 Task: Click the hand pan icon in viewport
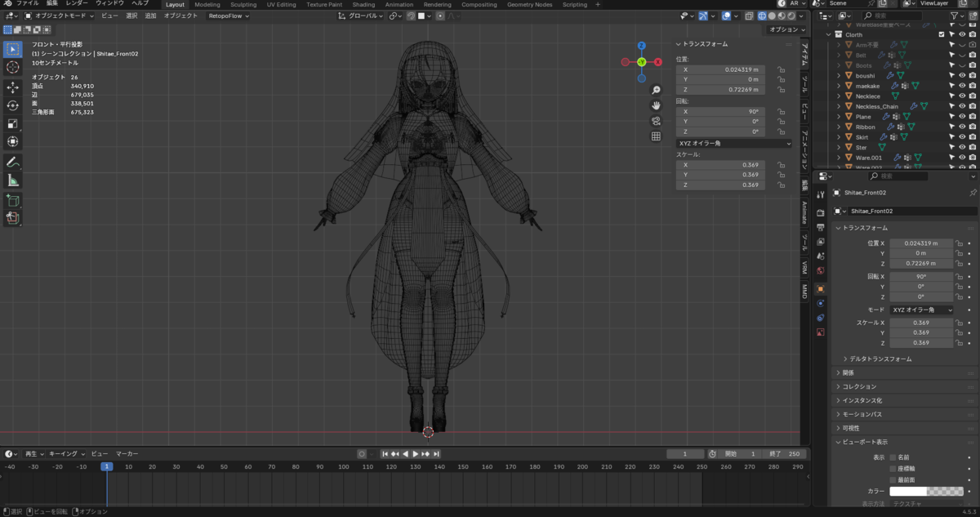(x=656, y=105)
